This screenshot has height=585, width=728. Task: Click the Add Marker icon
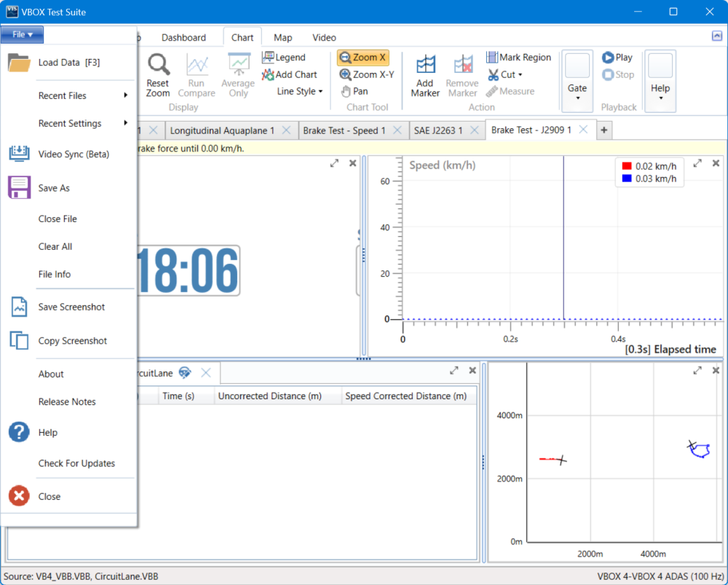tap(425, 65)
